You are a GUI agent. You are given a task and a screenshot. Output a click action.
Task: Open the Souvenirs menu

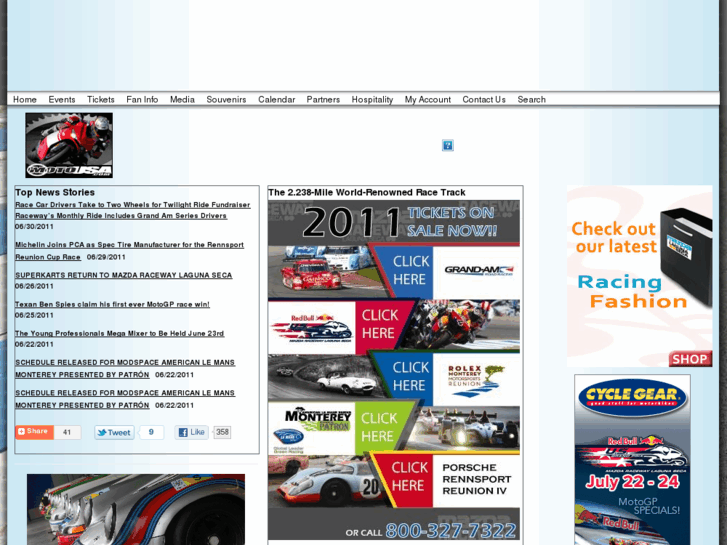pyautogui.click(x=226, y=99)
